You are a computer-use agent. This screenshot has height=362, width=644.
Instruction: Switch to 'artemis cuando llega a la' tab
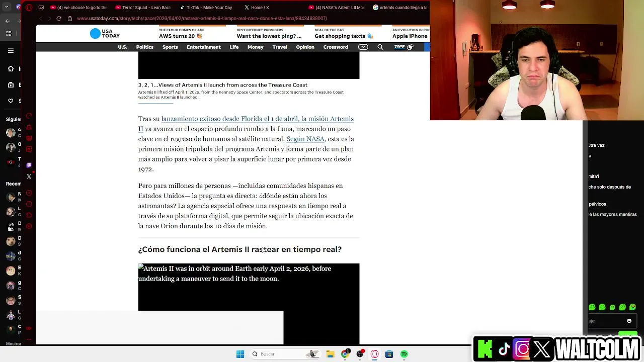coord(400,8)
